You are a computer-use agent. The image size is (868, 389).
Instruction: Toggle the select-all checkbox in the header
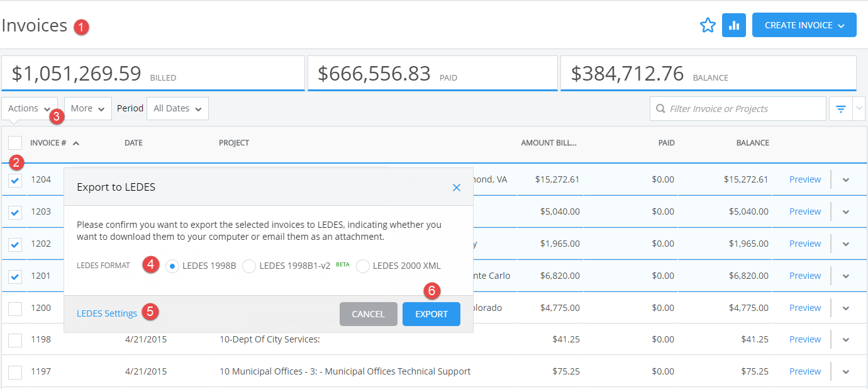[x=14, y=142]
